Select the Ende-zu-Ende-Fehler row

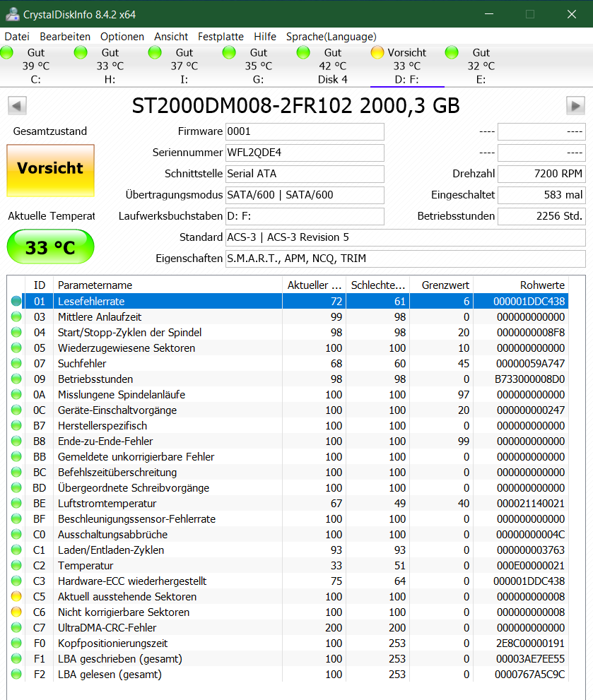288,441
